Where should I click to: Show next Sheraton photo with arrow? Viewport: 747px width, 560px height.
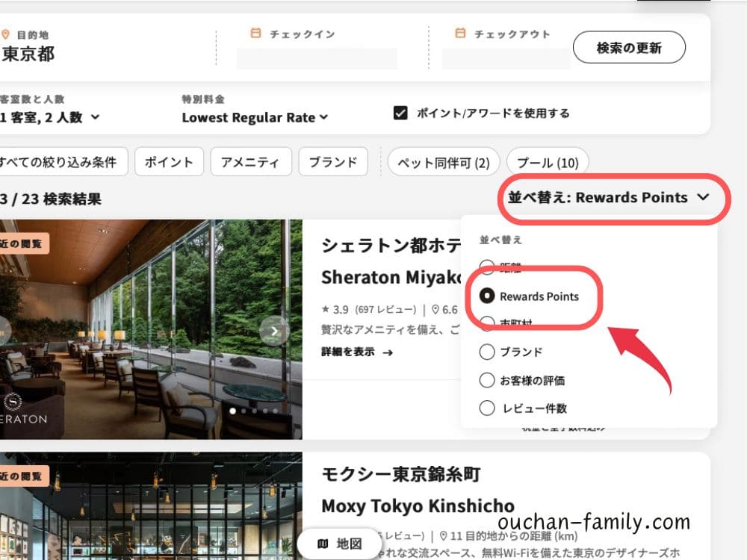(x=274, y=331)
